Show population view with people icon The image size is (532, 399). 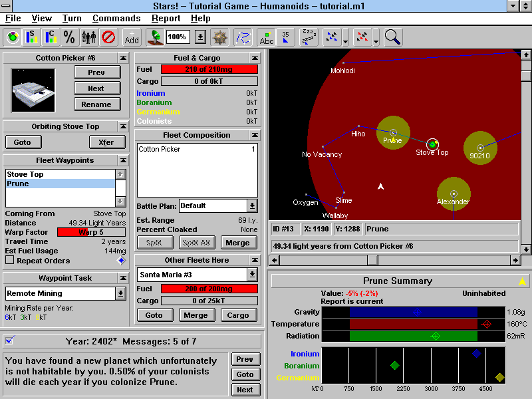pyautogui.click(x=88, y=37)
